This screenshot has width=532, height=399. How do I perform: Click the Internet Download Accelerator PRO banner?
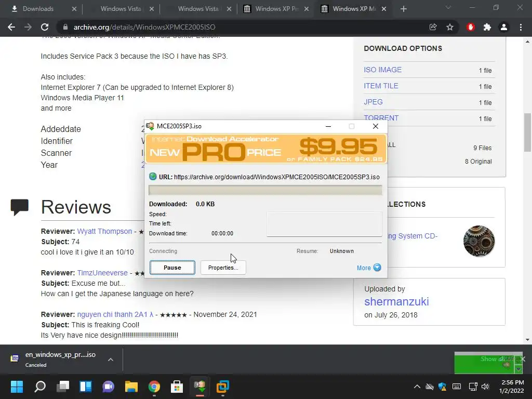pyautogui.click(x=265, y=149)
